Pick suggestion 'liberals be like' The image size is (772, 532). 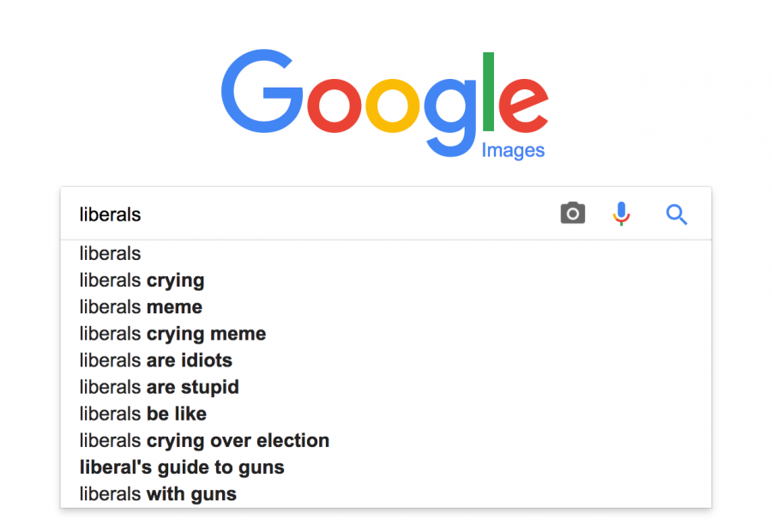tap(385, 414)
